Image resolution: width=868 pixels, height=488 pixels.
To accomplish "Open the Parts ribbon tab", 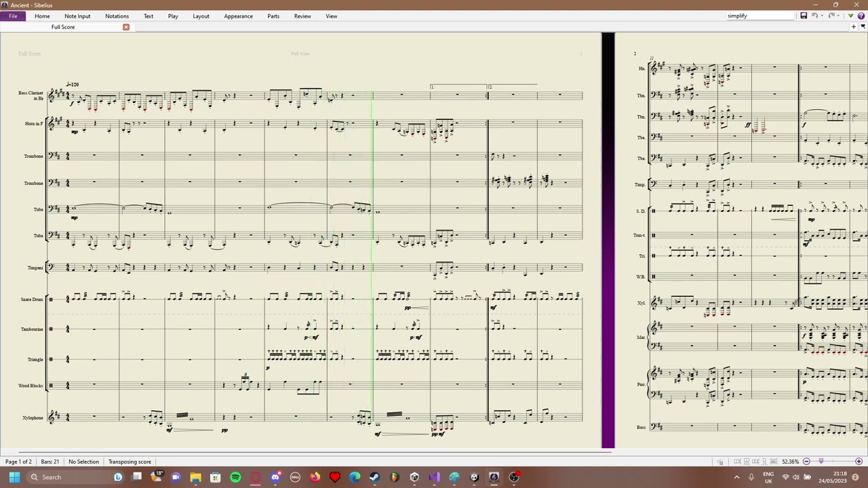I will pyautogui.click(x=273, y=16).
